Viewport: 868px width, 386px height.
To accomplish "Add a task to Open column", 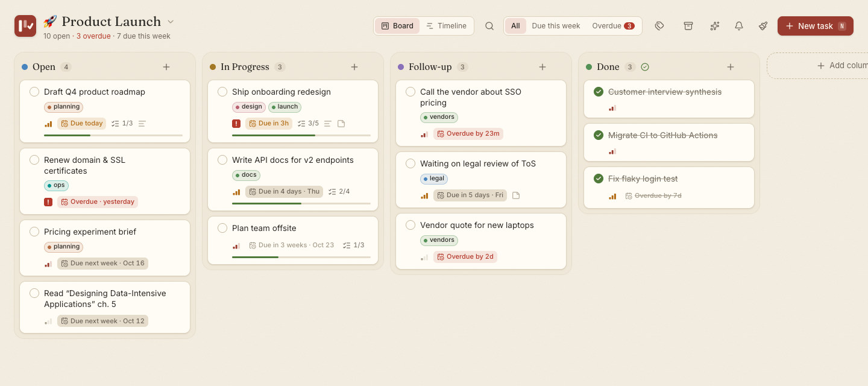I will click(166, 67).
